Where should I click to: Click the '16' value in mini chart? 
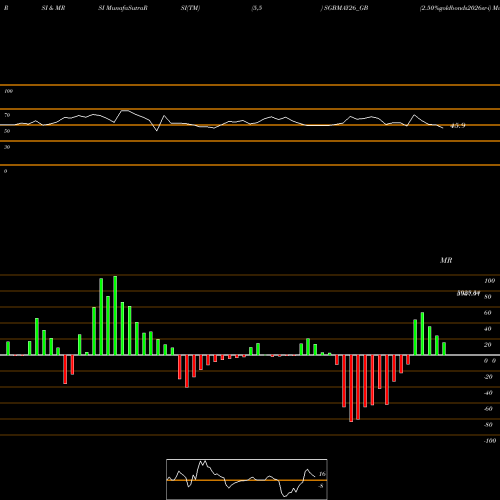coord(322,474)
